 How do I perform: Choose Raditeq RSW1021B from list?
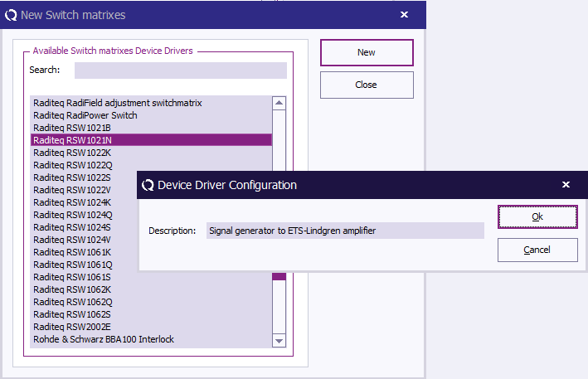point(72,128)
